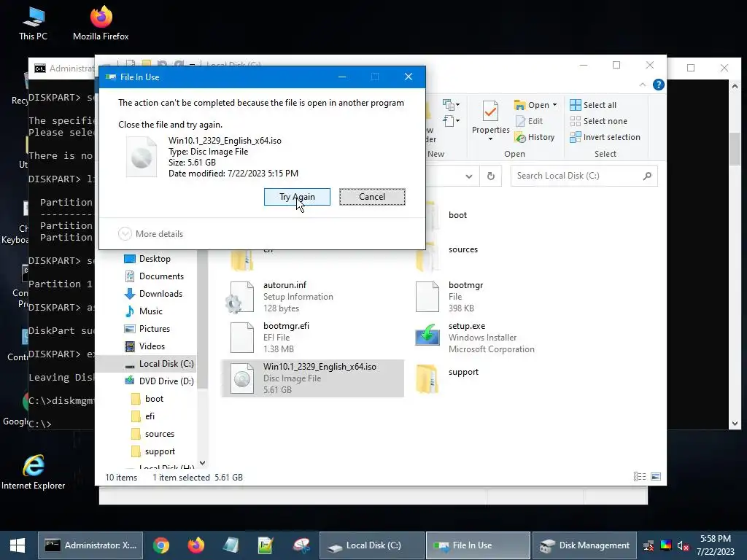
Task: Expand More details chevron in dialog
Action: click(x=125, y=234)
